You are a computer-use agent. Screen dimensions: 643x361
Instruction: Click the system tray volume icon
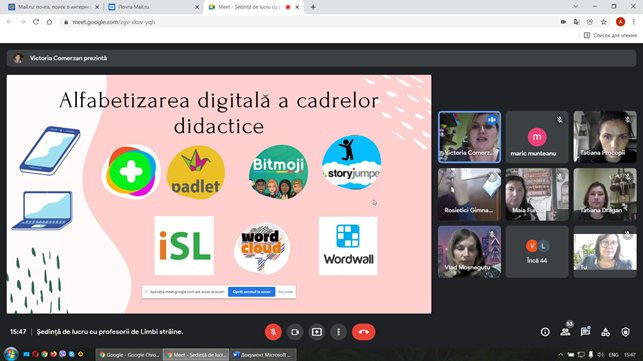point(600,354)
